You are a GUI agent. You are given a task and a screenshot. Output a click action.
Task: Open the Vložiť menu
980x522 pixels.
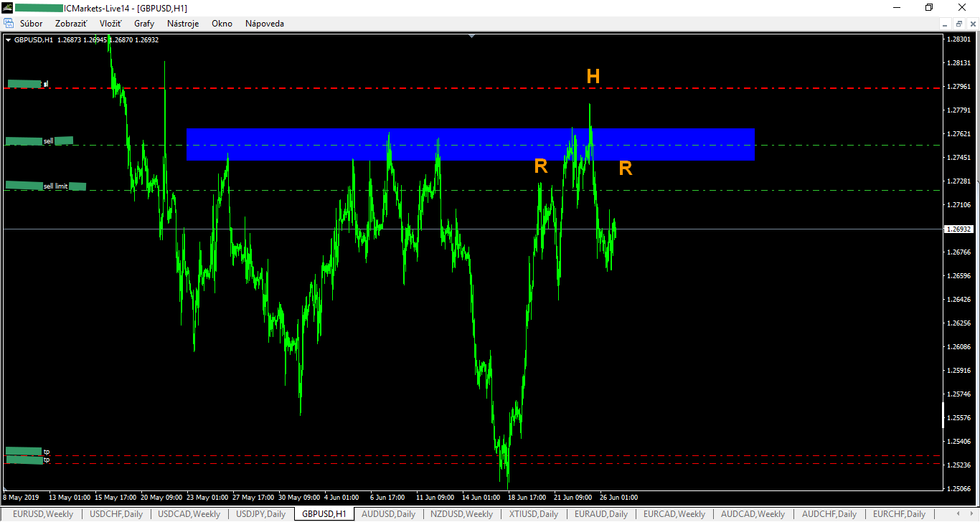110,24
